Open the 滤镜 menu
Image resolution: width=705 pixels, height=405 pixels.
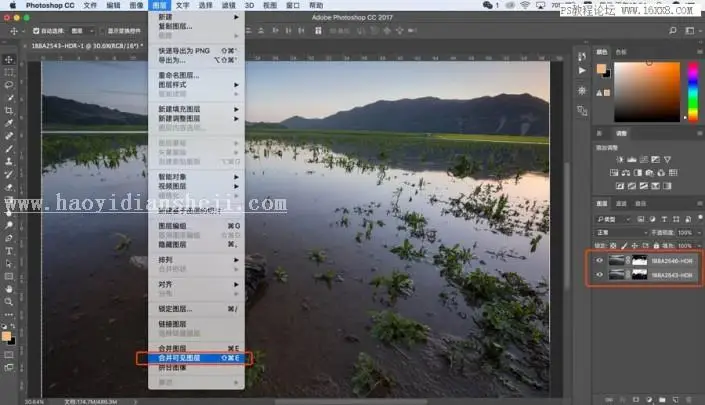tap(228, 5)
